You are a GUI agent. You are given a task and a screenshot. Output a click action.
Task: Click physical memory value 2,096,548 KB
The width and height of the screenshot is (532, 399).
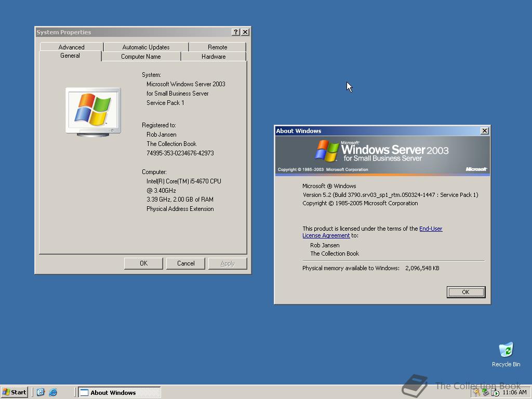422,268
